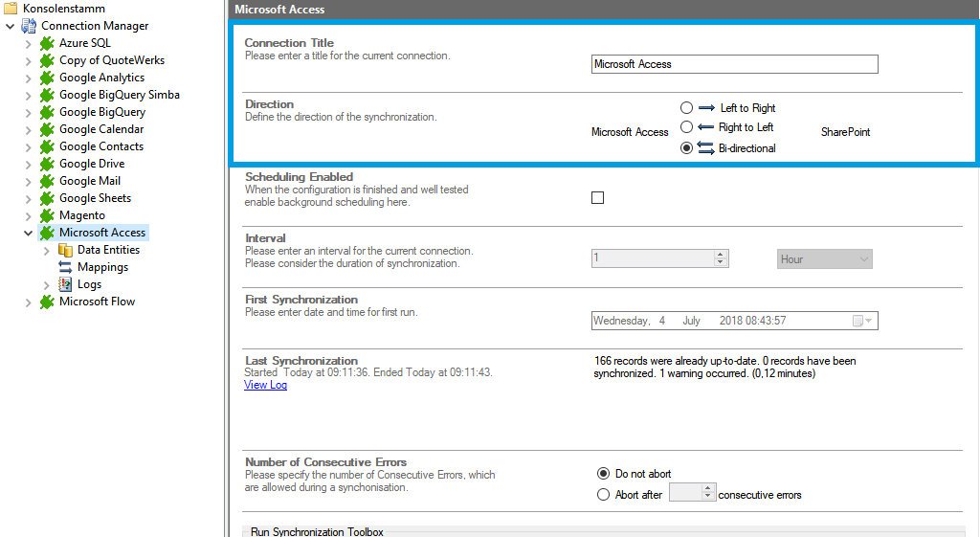980x537 pixels.
Task: Open the View Log link
Action: coord(265,385)
